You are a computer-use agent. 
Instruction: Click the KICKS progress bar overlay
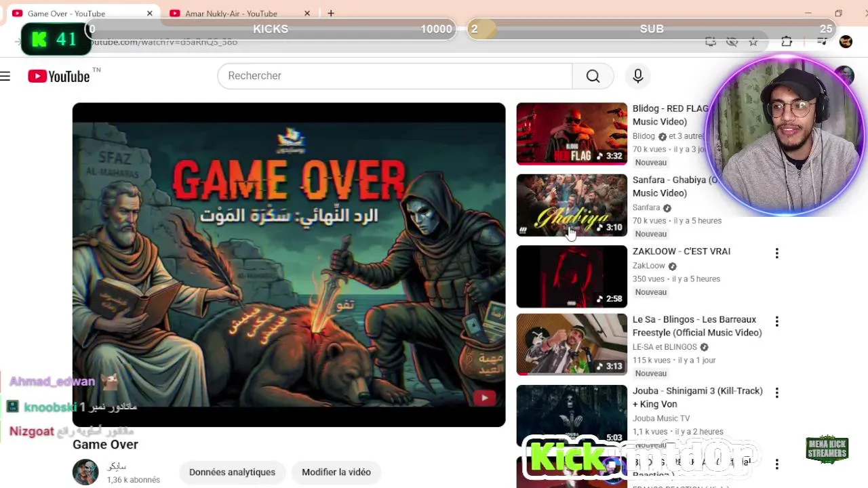pyautogui.click(x=271, y=29)
